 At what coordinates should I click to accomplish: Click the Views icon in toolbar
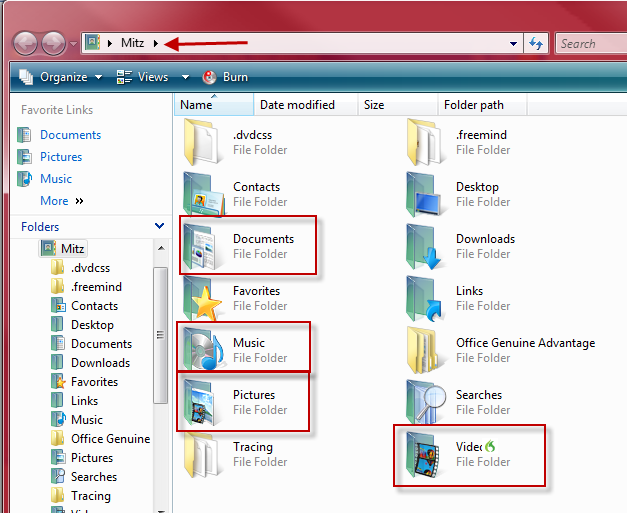124,77
